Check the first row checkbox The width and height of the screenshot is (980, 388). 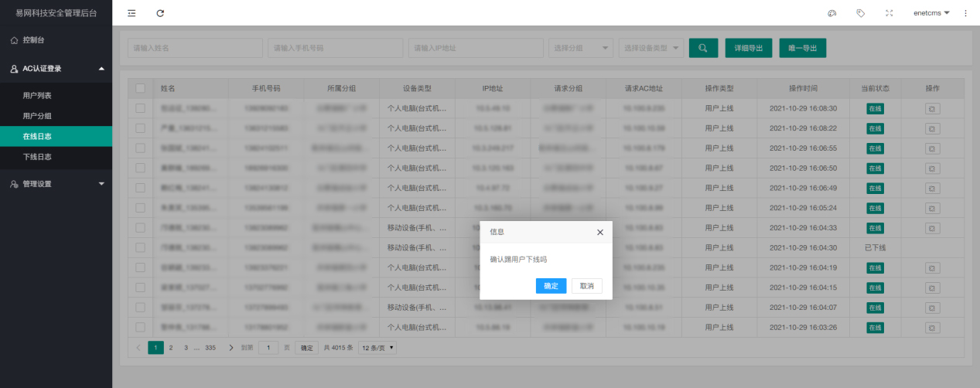(140, 108)
